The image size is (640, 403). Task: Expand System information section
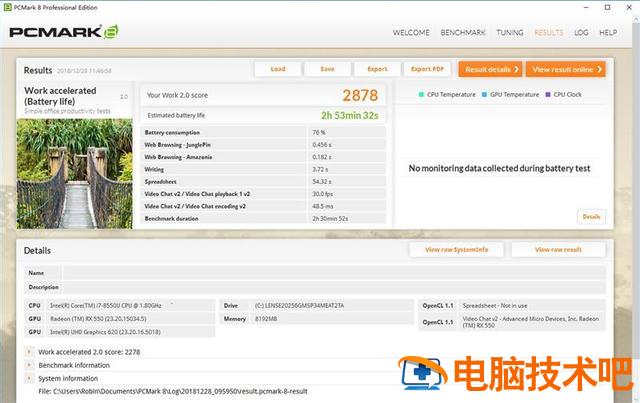pyautogui.click(x=29, y=379)
